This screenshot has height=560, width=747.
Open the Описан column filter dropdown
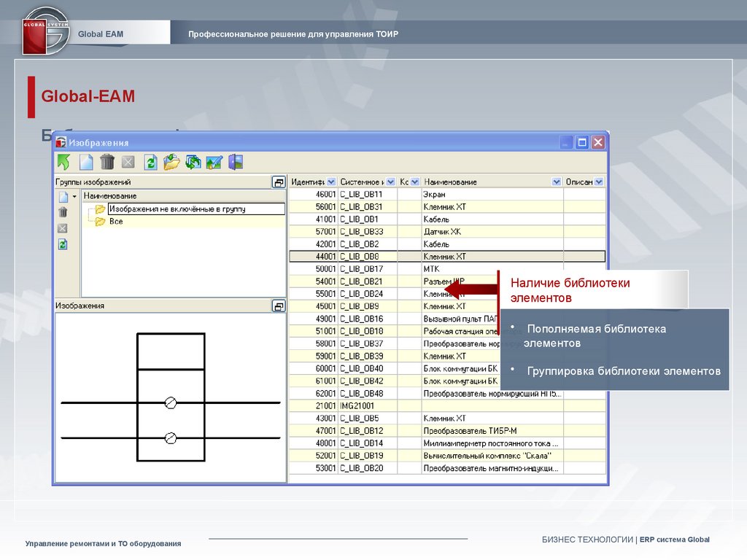pos(599,182)
